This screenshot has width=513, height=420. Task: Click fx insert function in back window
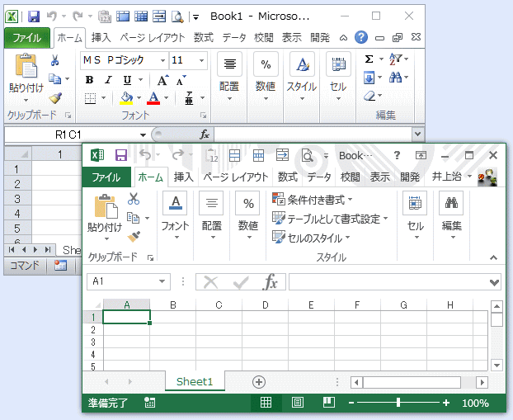(205, 134)
